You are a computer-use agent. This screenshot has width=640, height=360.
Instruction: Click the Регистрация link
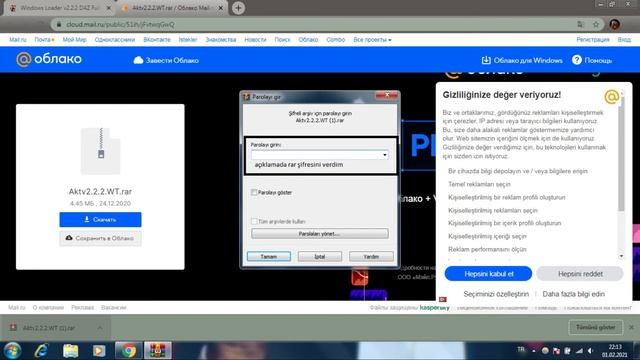click(x=593, y=40)
